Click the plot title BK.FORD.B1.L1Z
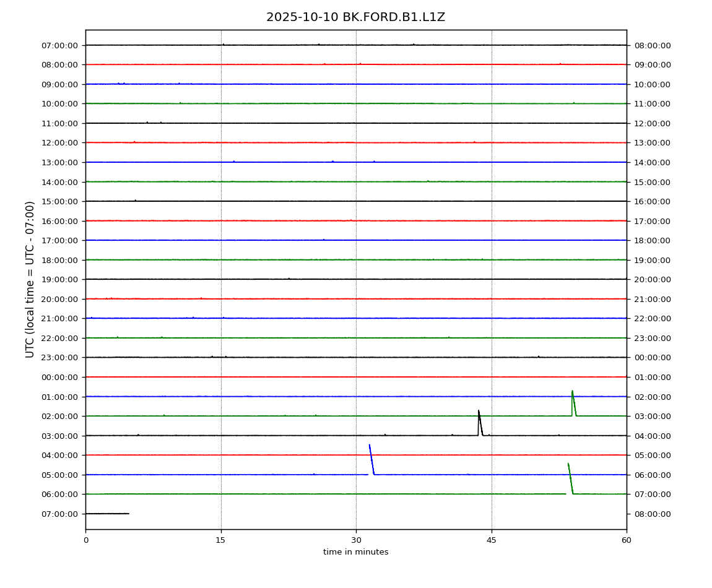Viewport: 712px width, 588px height. pos(355,17)
